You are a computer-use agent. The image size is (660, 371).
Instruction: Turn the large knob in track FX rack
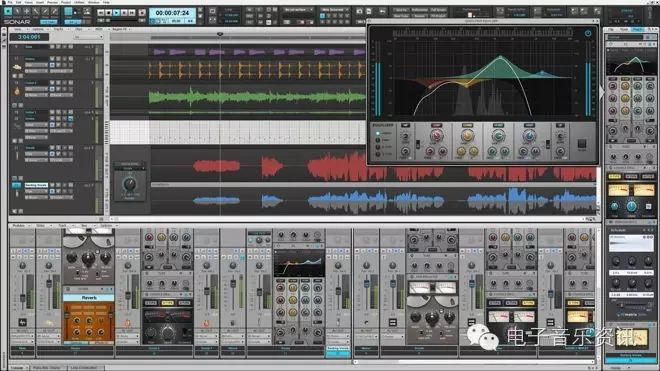tap(129, 184)
